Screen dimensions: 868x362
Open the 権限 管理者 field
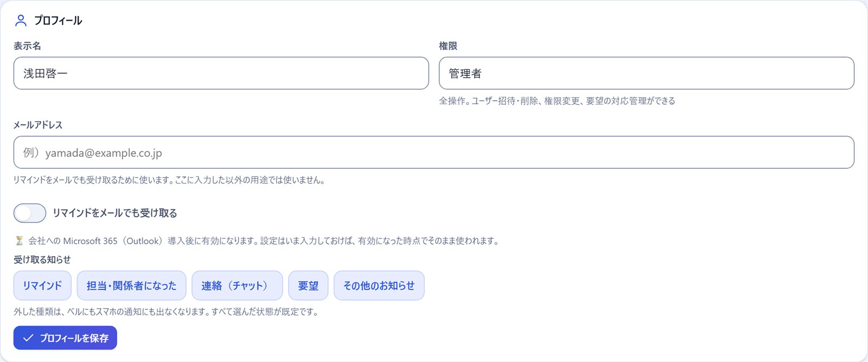click(646, 73)
